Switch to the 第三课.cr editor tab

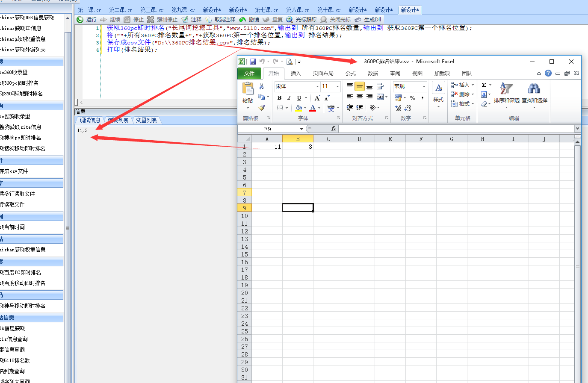(x=152, y=10)
